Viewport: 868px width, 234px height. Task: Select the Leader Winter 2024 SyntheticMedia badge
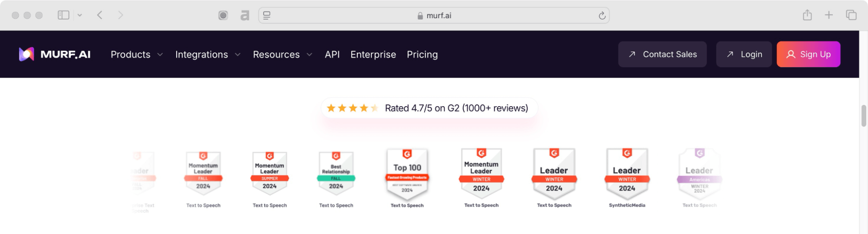[627, 173]
